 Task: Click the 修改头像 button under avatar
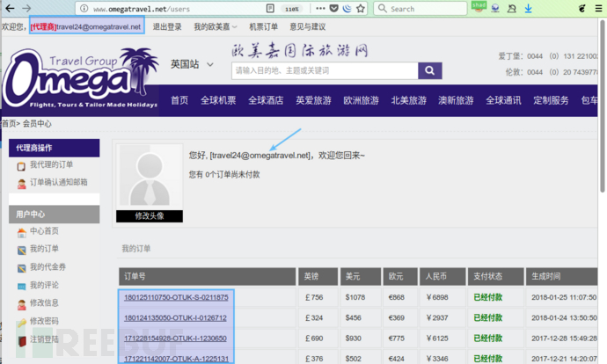pyautogui.click(x=150, y=215)
